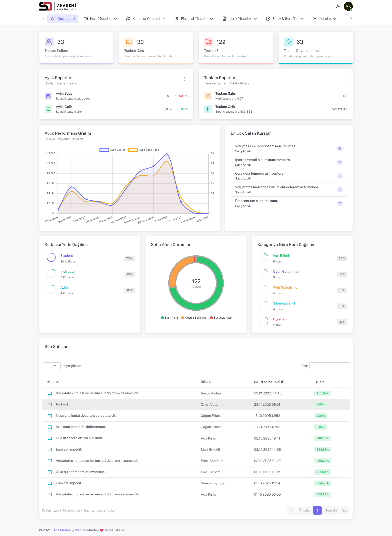Click the Toplam Kullanıcı users icon

pos(49,42)
